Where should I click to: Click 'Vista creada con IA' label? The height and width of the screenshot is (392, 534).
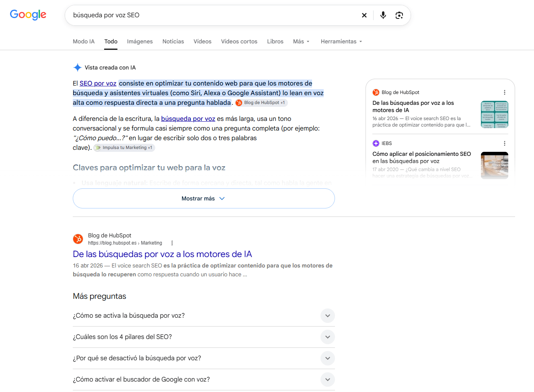coord(110,67)
